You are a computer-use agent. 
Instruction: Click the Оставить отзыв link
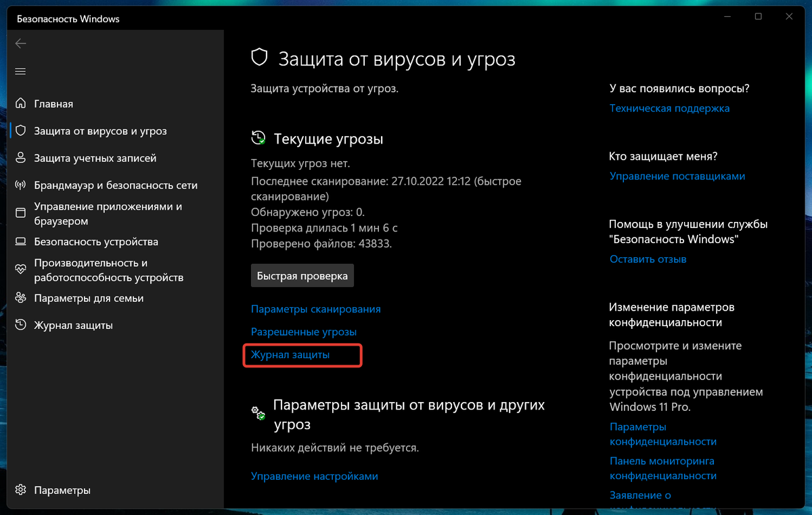point(648,259)
